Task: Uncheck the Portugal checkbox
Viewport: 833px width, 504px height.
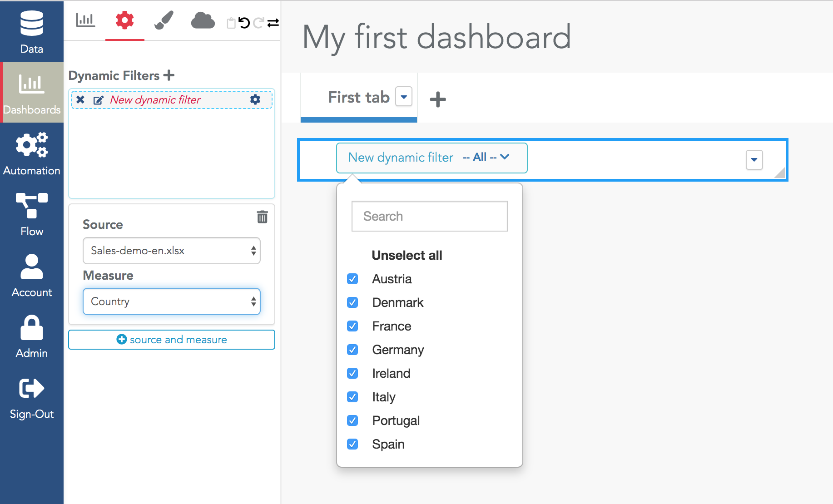Action: coord(352,420)
